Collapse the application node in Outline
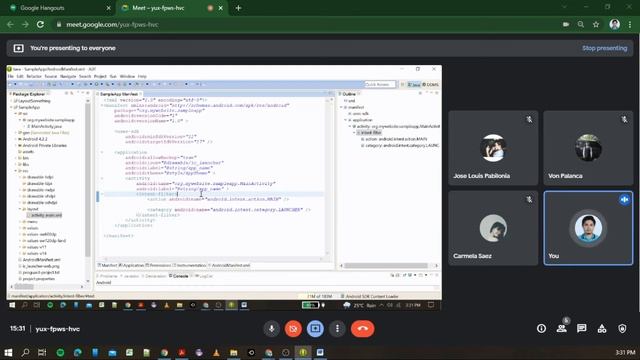This screenshot has height=360, width=640. pos(345,120)
